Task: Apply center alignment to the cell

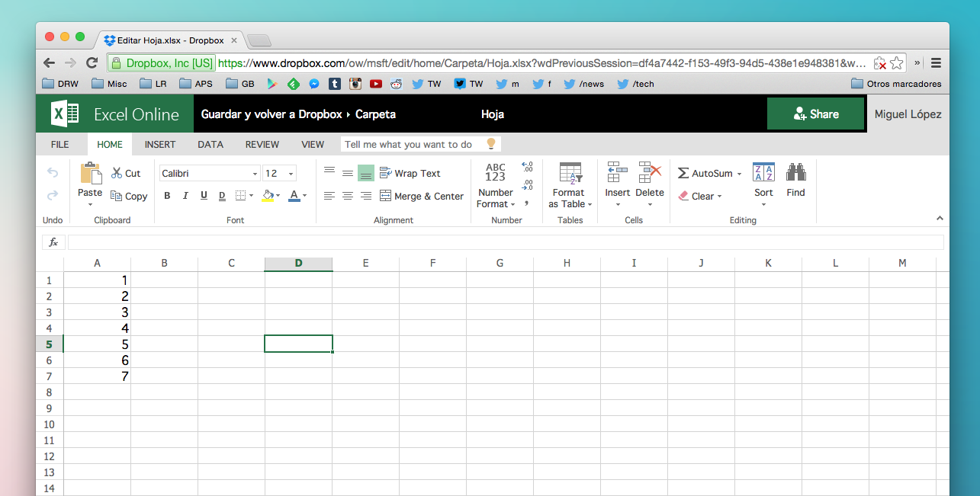Action: click(x=348, y=196)
